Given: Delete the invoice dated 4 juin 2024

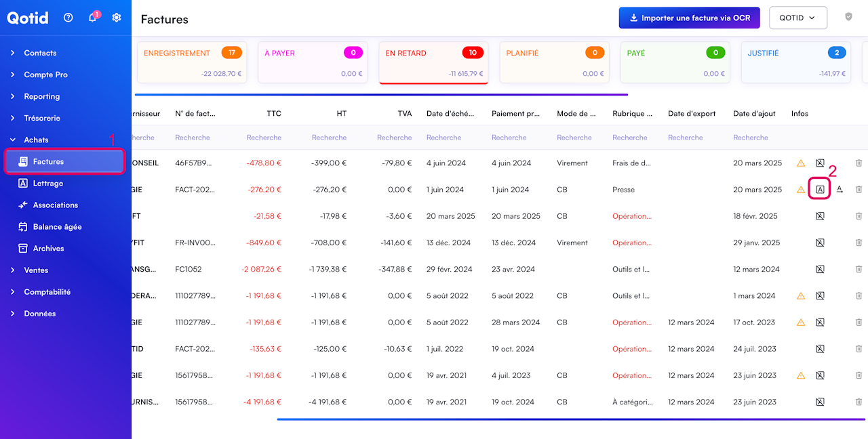Looking at the screenshot, I should [859, 163].
